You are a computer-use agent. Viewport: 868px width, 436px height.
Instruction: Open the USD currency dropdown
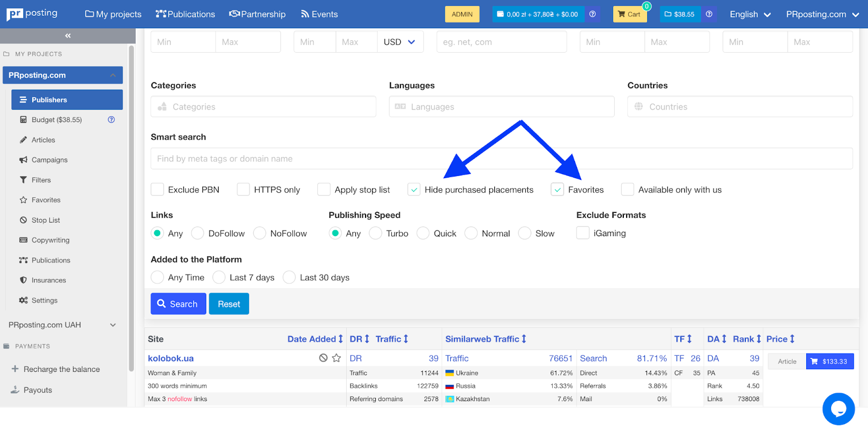pyautogui.click(x=400, y=42)
